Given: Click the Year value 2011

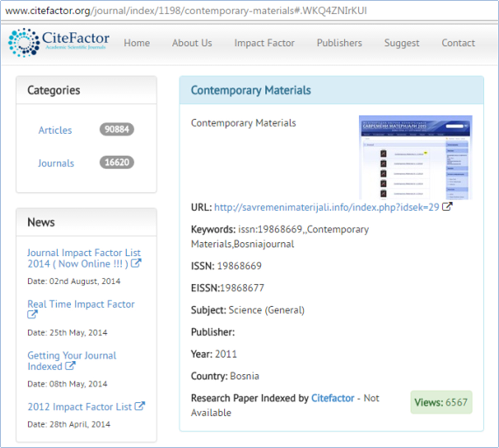Looking at the screenshot, I should 226,354.
